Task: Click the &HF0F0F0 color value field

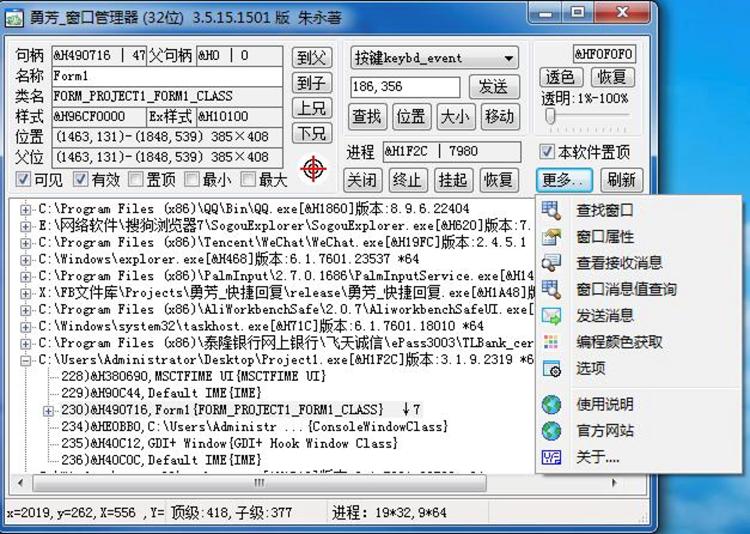Action: 605,54
